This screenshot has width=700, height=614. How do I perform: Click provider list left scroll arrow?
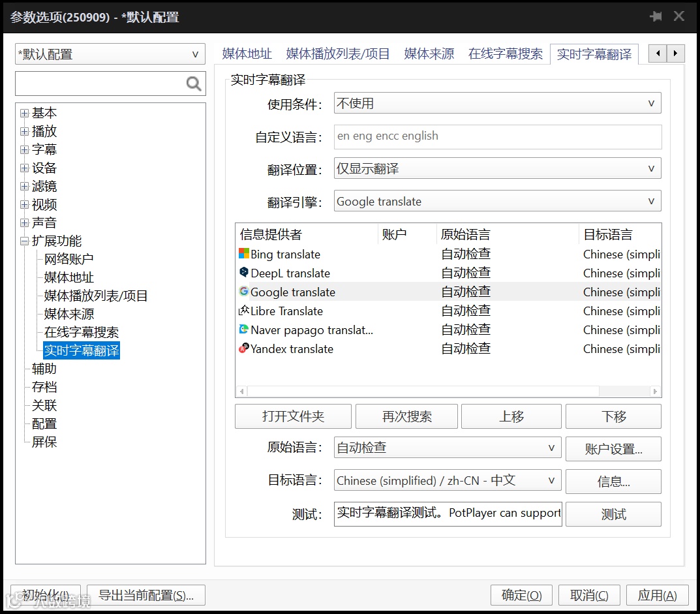[241, 391]
